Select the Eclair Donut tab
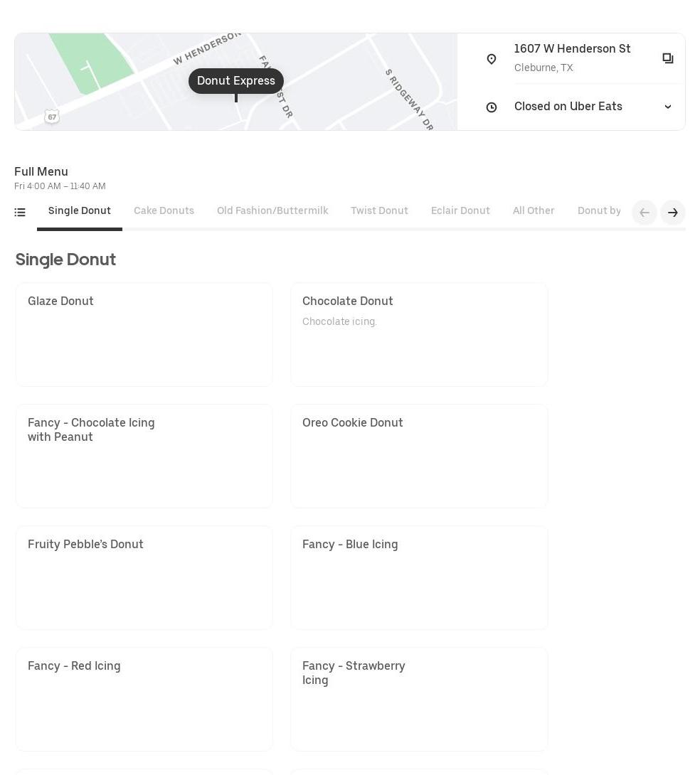700x775 pixels. coord(460,210)
